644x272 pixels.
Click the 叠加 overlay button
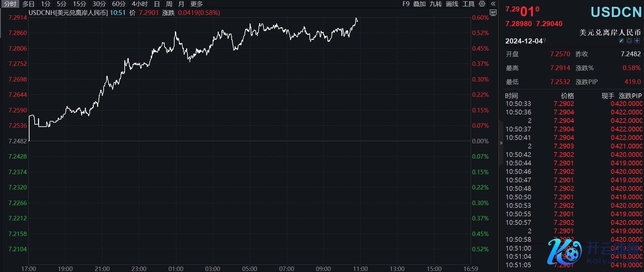pos(419,4)
